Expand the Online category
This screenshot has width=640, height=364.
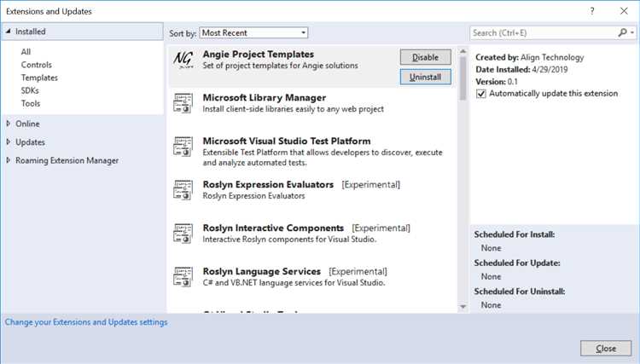[x=9, y=124]
